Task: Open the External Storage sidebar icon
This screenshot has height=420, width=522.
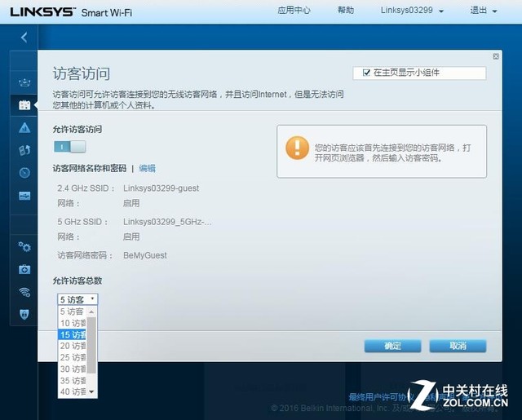Action: 24,196
